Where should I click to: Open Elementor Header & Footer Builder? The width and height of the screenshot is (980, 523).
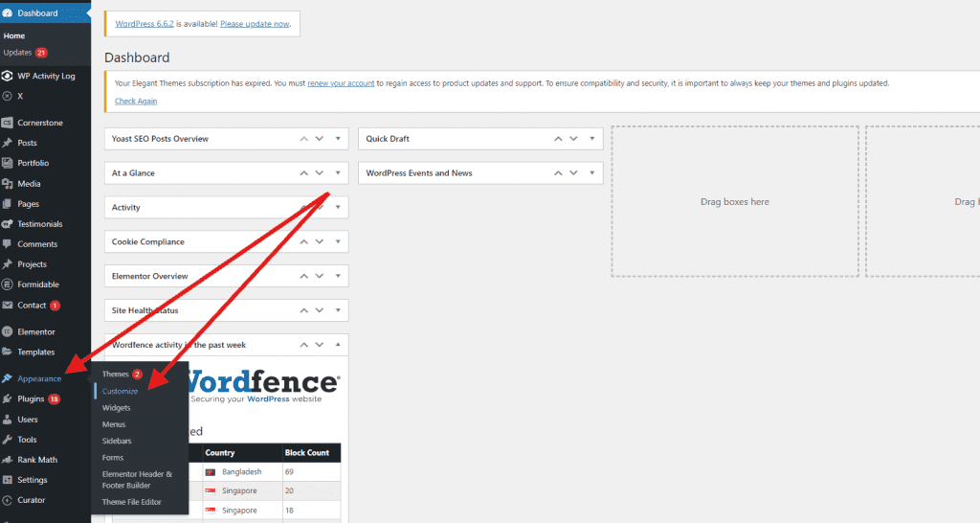(x=138, y=480)
